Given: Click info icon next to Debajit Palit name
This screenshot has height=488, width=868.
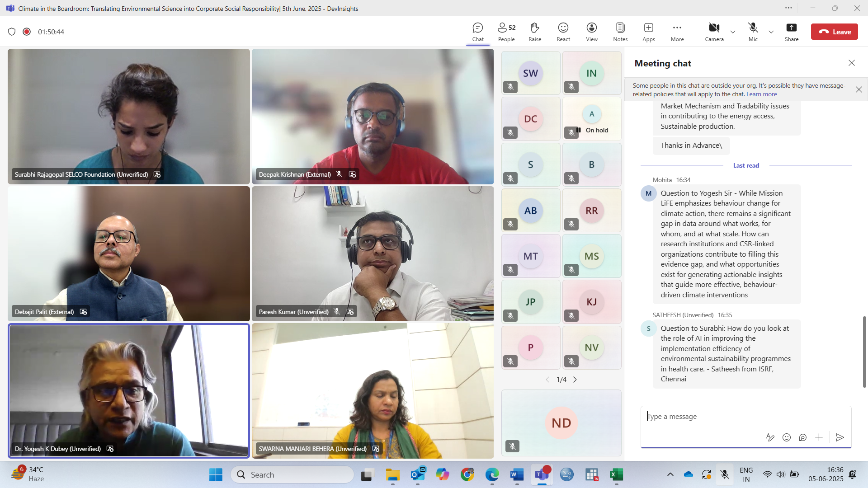Looking at the screenshot, I should [83, 312].
